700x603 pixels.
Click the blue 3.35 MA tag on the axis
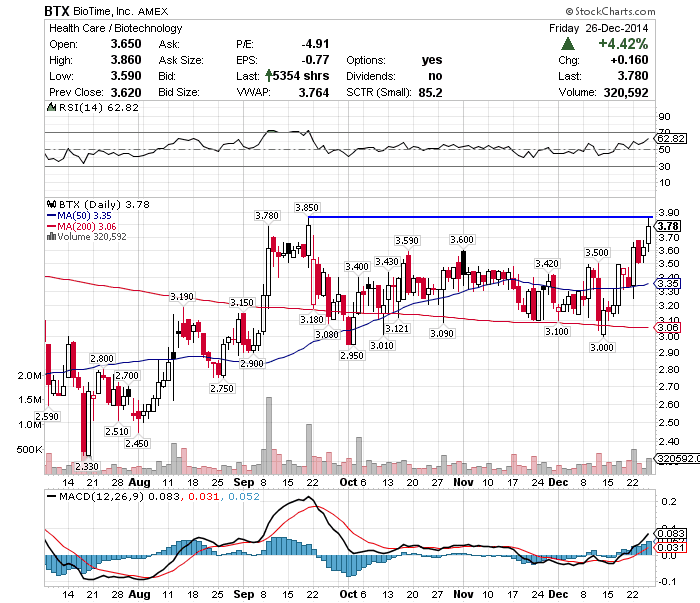(x=667, y=283)
